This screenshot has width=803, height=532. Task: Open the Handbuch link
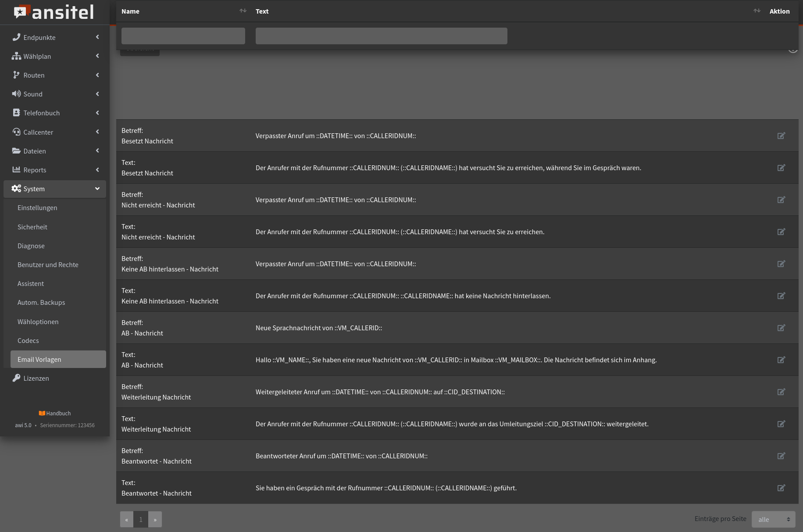click(55, 414)
